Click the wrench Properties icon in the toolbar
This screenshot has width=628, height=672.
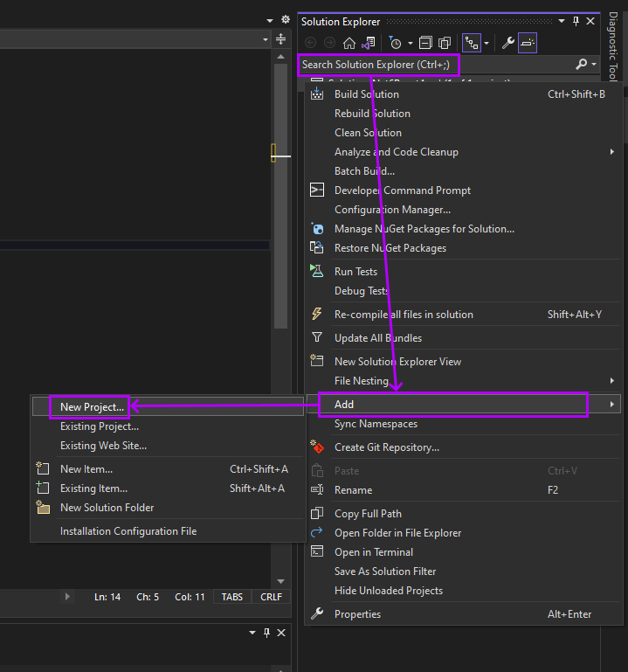pyautogui.click(x=508, y=43)
